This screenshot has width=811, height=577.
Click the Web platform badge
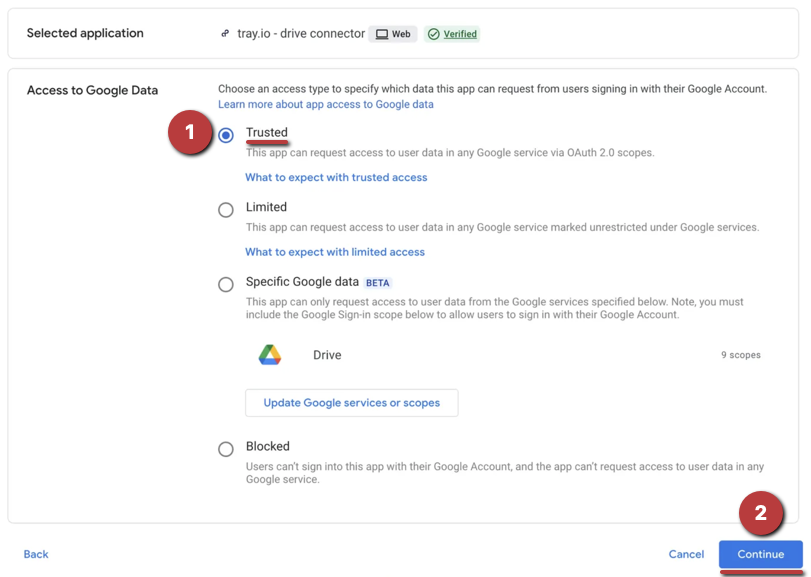(x=393, y=33)
